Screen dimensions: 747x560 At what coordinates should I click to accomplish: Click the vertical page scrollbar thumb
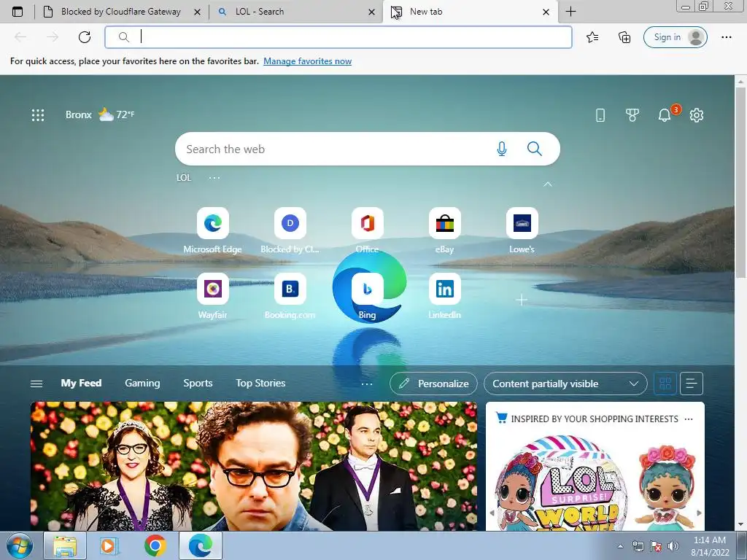[x=741, y=182]
